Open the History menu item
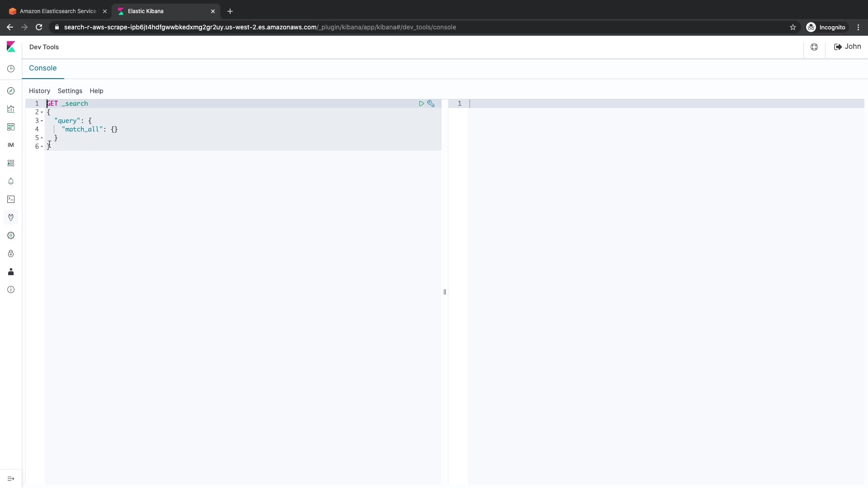Screen dimensions: 868x488 coord(39,91)
